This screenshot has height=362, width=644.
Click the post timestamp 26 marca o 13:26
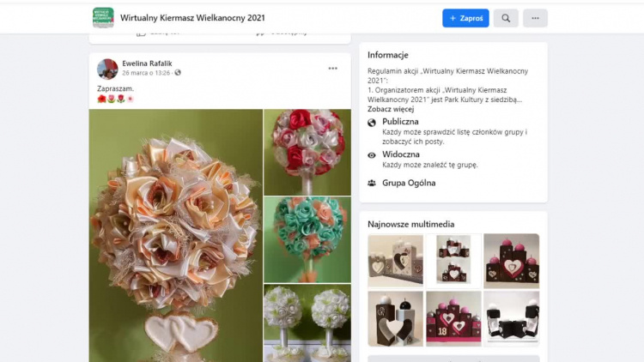145,73
